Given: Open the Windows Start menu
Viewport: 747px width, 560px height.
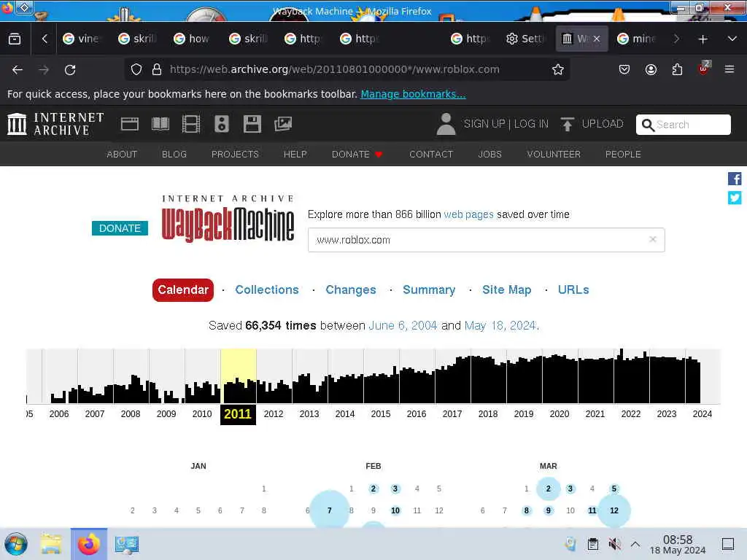Looking at the screenshot, I should [16, 544].
